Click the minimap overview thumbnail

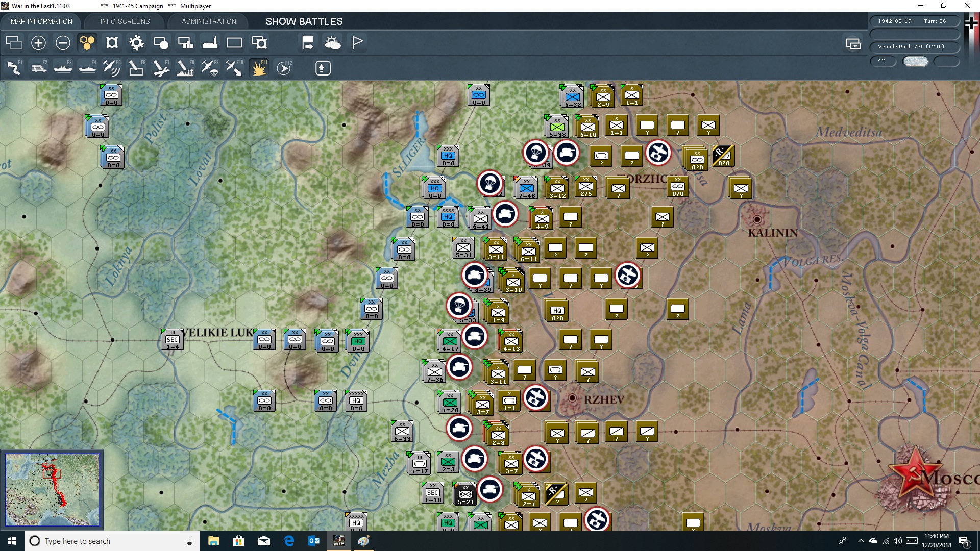pos(52,490)
